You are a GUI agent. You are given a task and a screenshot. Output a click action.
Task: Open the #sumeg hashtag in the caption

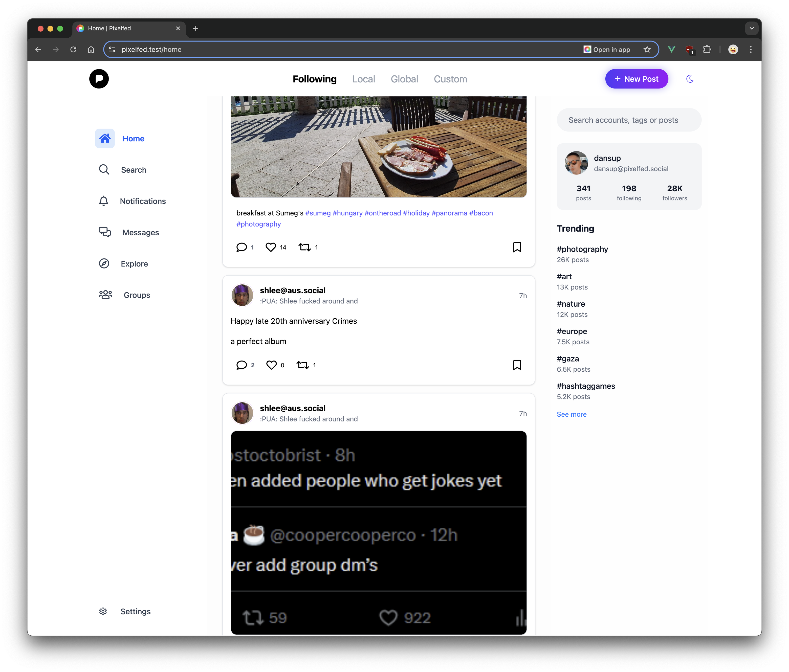[318, 213]
